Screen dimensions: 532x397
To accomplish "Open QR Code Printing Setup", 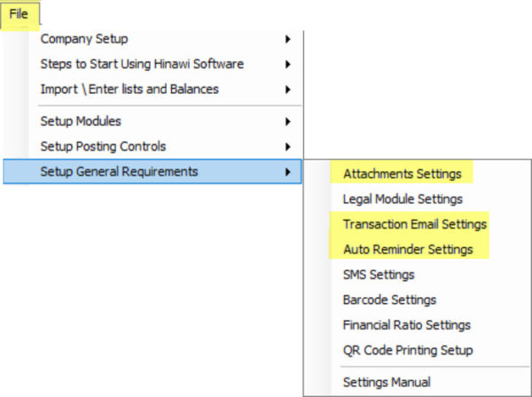I will tap(418, 350).
